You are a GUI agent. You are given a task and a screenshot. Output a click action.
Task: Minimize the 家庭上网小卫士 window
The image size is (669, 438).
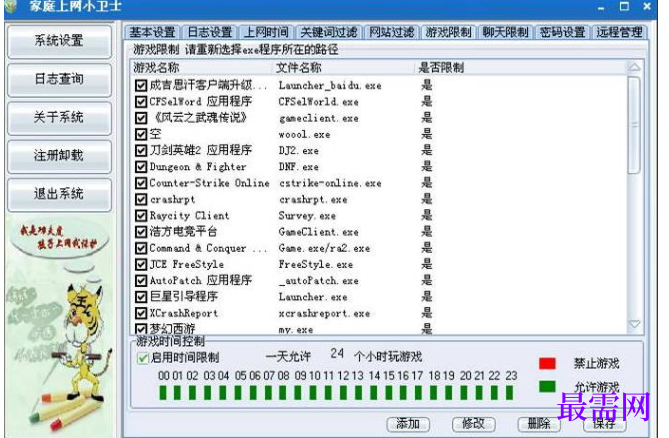602,7
